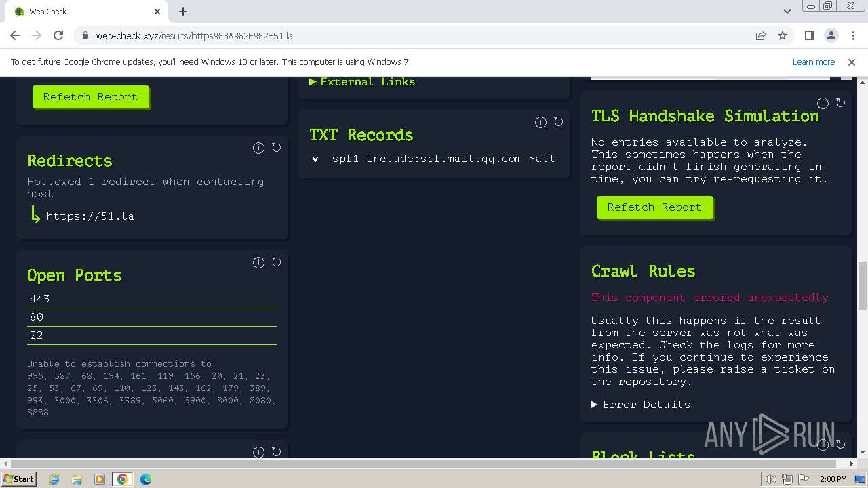This screenshot has width=868, height=488.
Task: Open Windows Explorer from the taskbar
Action: pyautogui.click(x=77, y=479)
